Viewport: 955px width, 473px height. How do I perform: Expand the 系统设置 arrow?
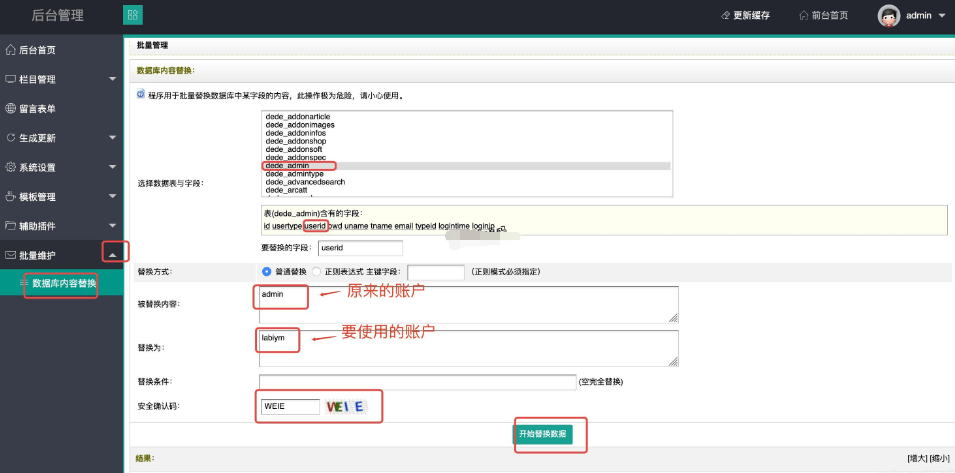coord(112,167)
